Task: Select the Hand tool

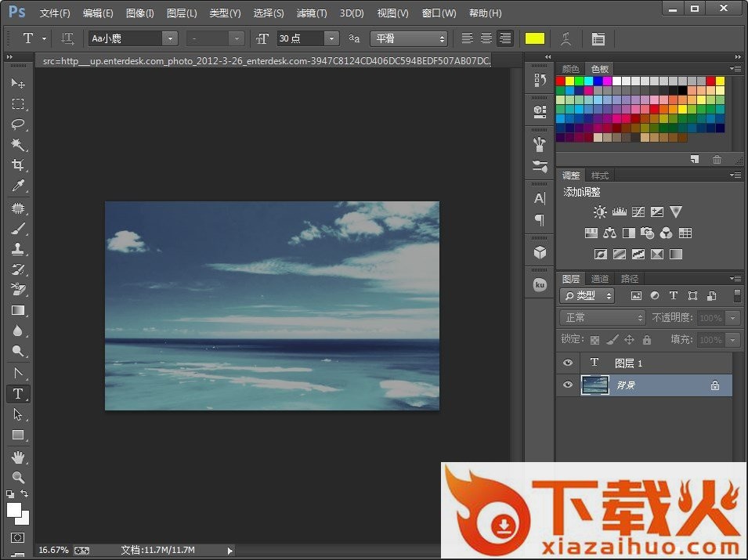Action: (18, 457)
